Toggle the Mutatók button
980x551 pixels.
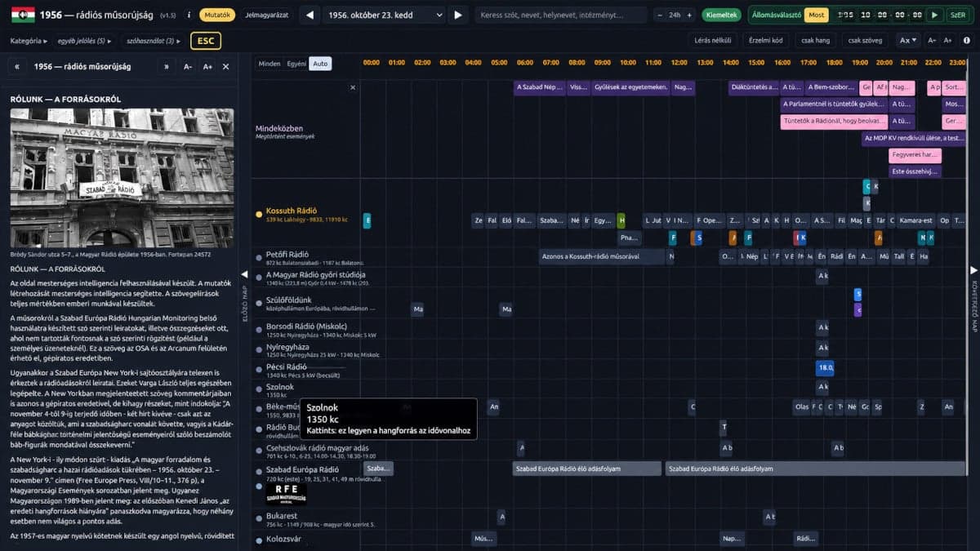pos(217,15)
